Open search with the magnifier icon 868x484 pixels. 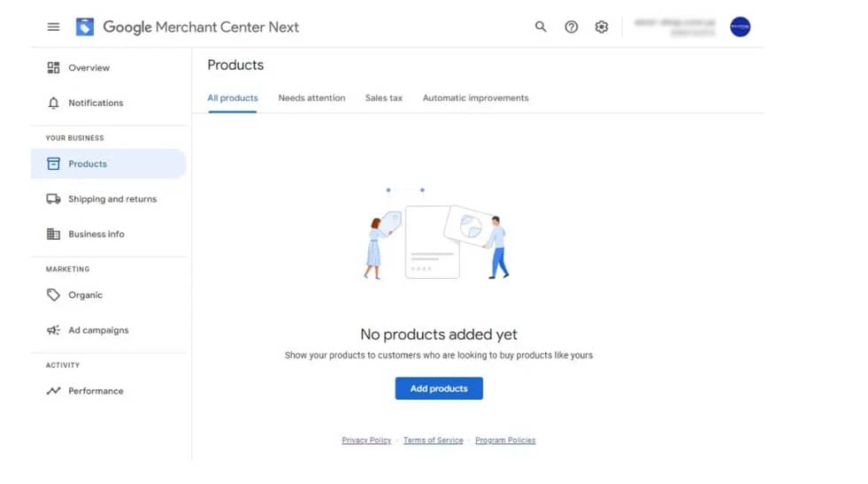pos(541,27)
